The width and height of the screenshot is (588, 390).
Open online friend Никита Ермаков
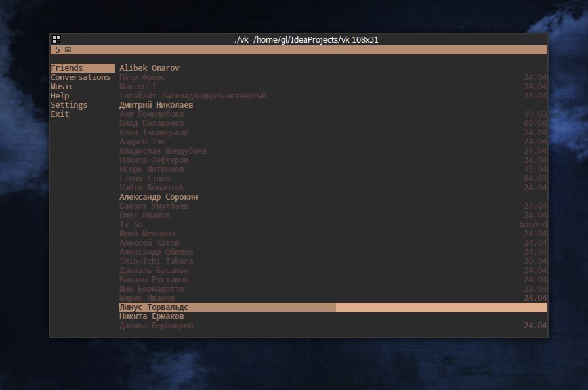(152, 316)
